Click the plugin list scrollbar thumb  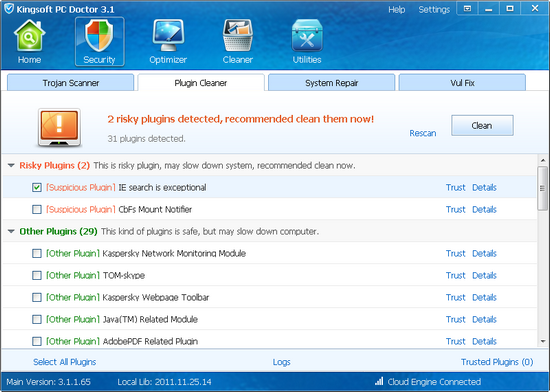(x=543, y=189)
